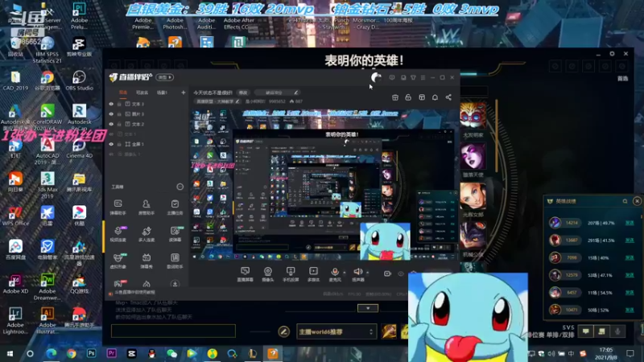Click the user avatar in streaming app title bar
Screen dimensions: 644x362
point(376,77)
